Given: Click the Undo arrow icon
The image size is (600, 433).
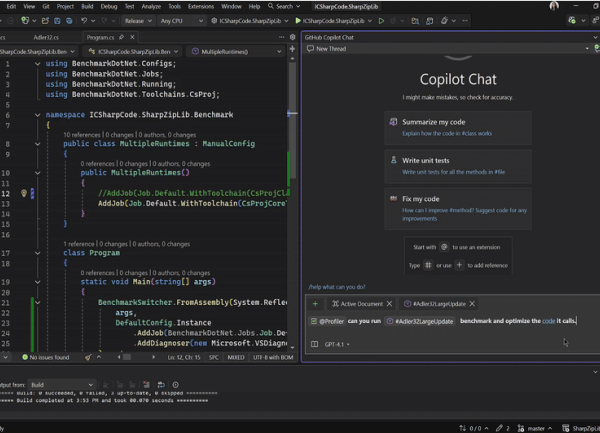Looking at the screenshot, I should tap(84, 21).
